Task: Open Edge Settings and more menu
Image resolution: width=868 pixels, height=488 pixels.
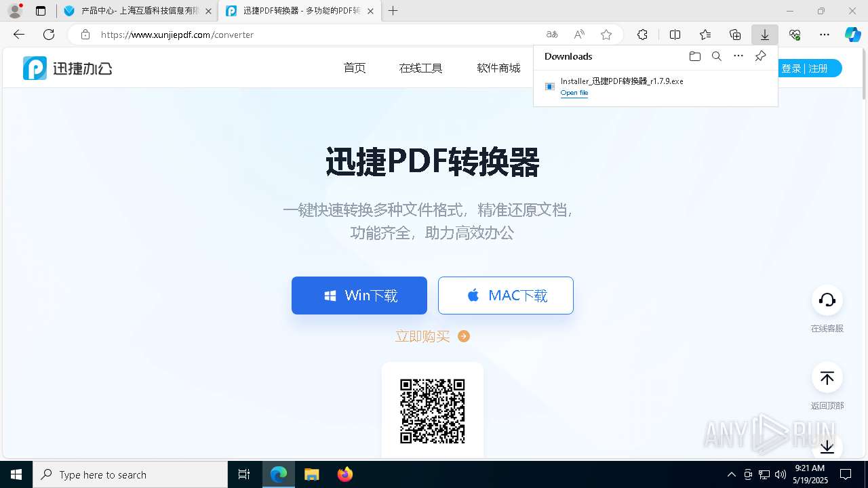Action: tap(825, 35)
